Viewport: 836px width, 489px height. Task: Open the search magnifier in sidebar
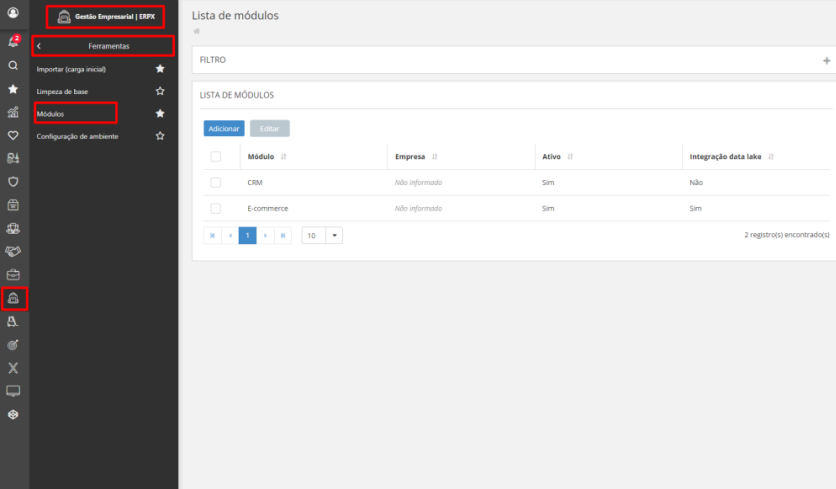(13, 66)
